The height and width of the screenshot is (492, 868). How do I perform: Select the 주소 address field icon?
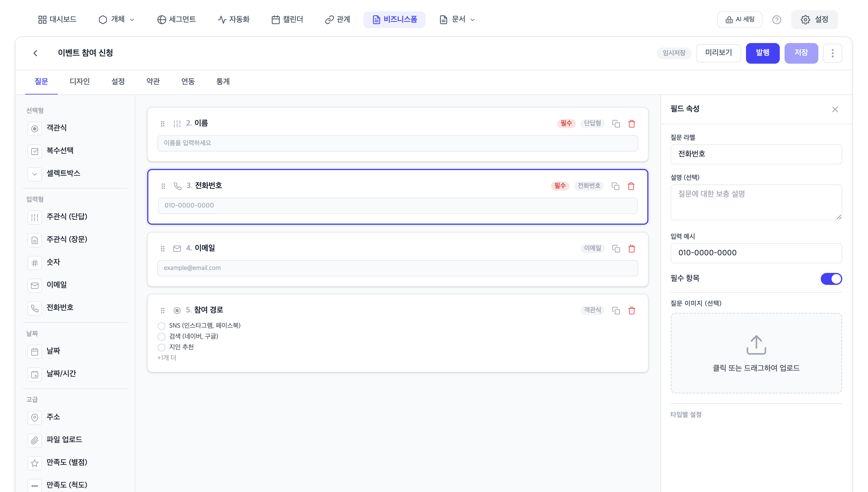pyautogui.click(x=35, y=417)
